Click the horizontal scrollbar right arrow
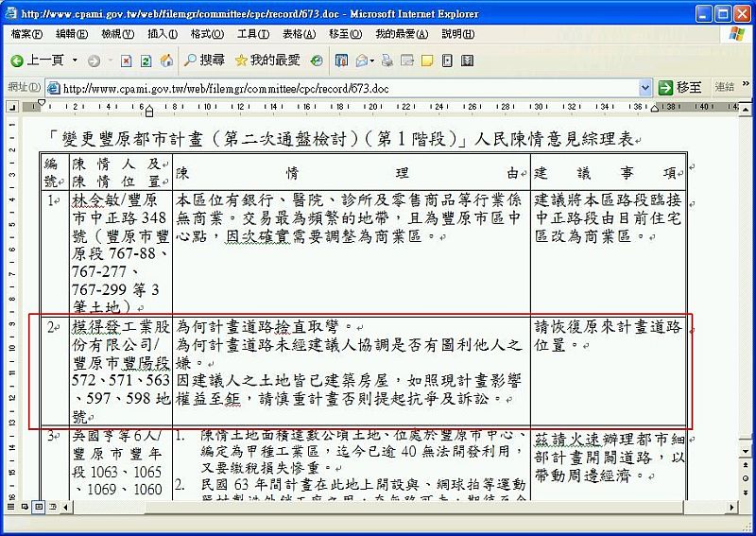 coord(732,507)
